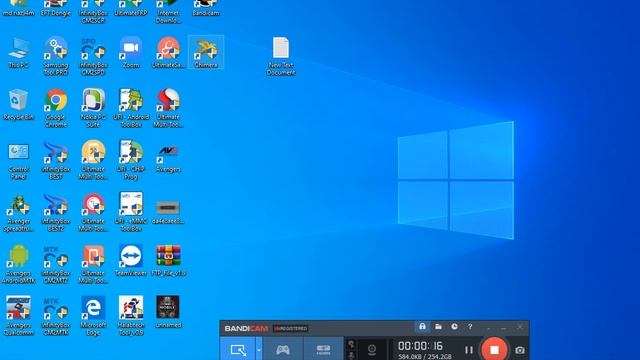Select the Chimera desktop shortcut
640x360 pixels.
click(x=206, y=52)
